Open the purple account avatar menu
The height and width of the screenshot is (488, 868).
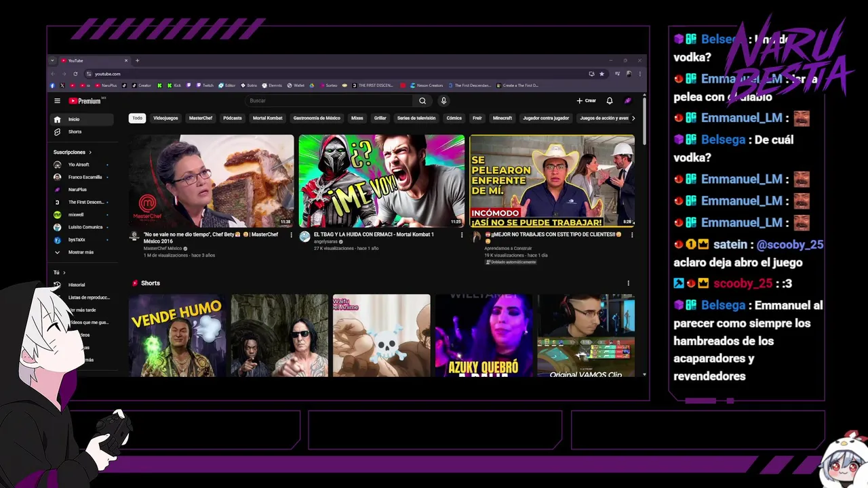tap(628, 101)
